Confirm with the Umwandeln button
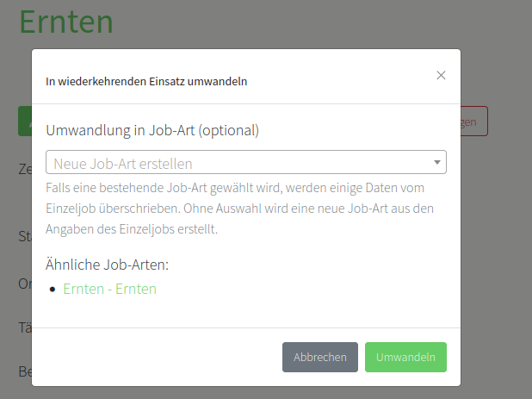Viewport: 532px width, 399px height. pyautogui.click(x=405, y=357)
